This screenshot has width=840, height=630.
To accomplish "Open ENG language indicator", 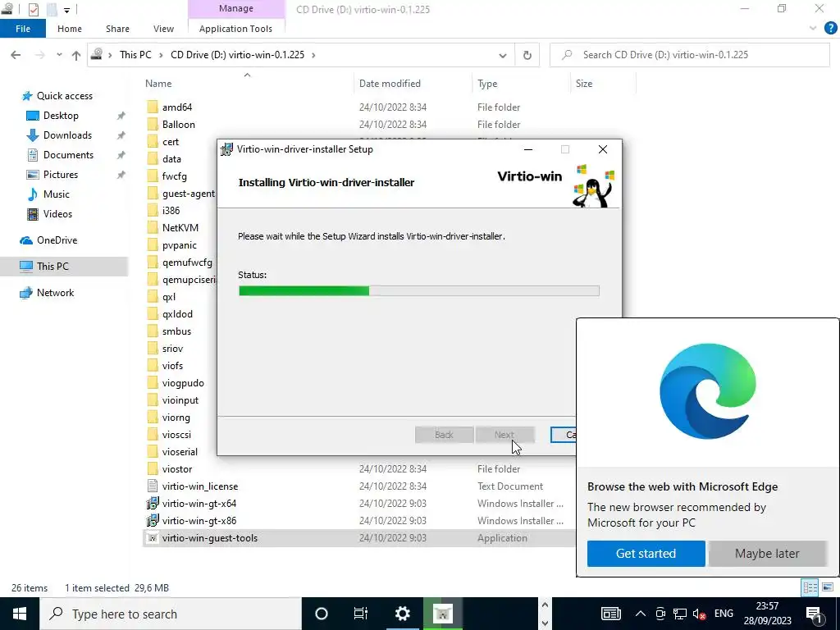I will (724, 614).
